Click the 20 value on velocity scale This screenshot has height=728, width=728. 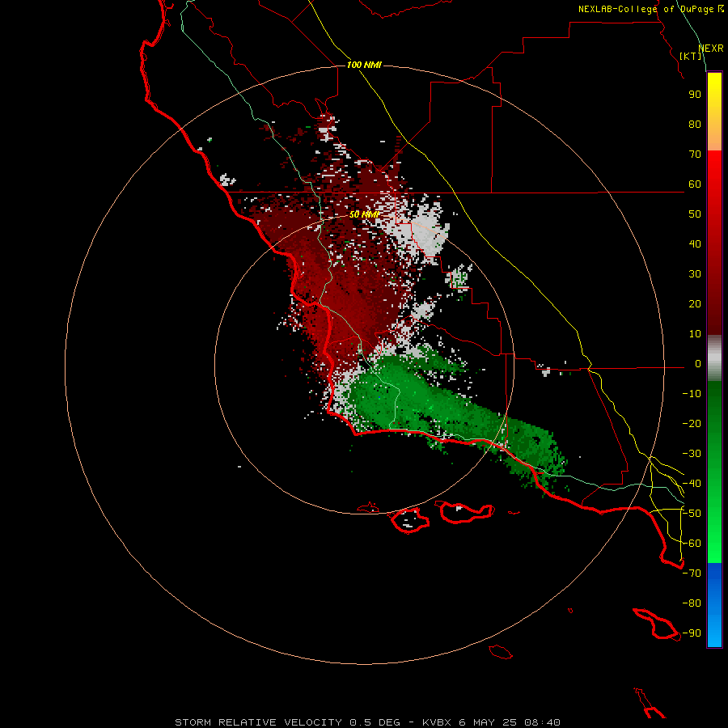click(x=695, y=304)
